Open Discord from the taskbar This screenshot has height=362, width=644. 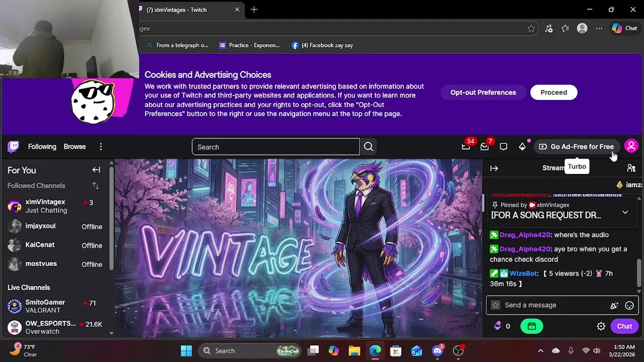pyautogui.click(x=437, y=351)
